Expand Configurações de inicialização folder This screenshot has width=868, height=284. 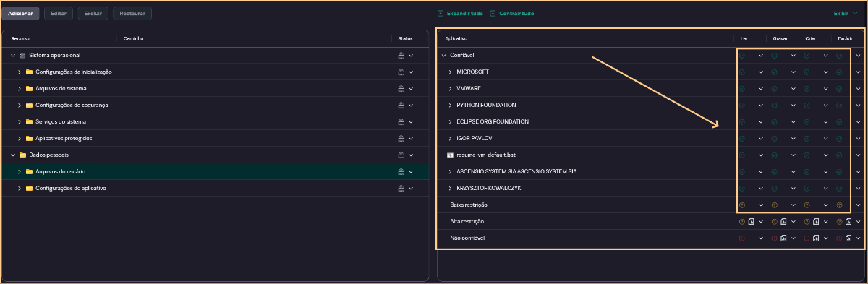pyautogui.click(x=20, y=72)
